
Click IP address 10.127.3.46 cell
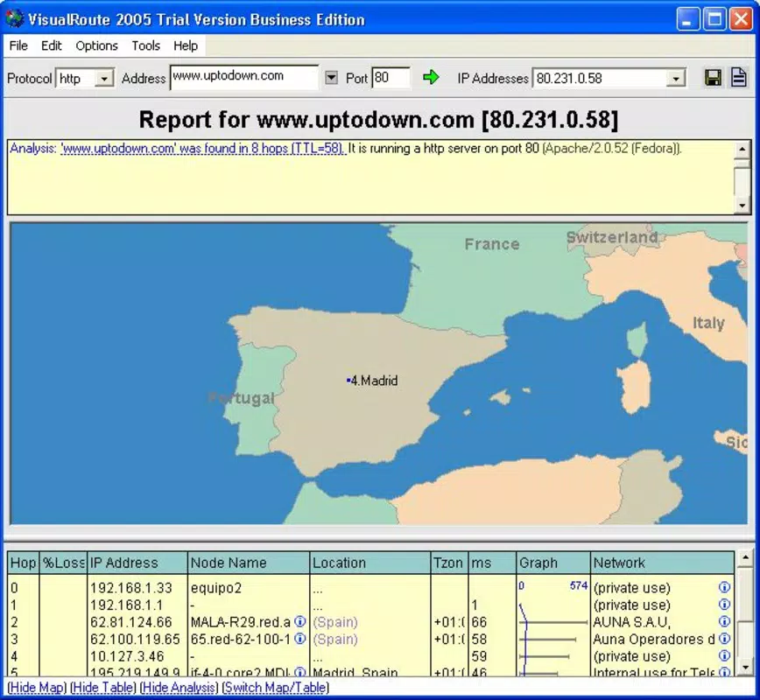tap(127, 656)
